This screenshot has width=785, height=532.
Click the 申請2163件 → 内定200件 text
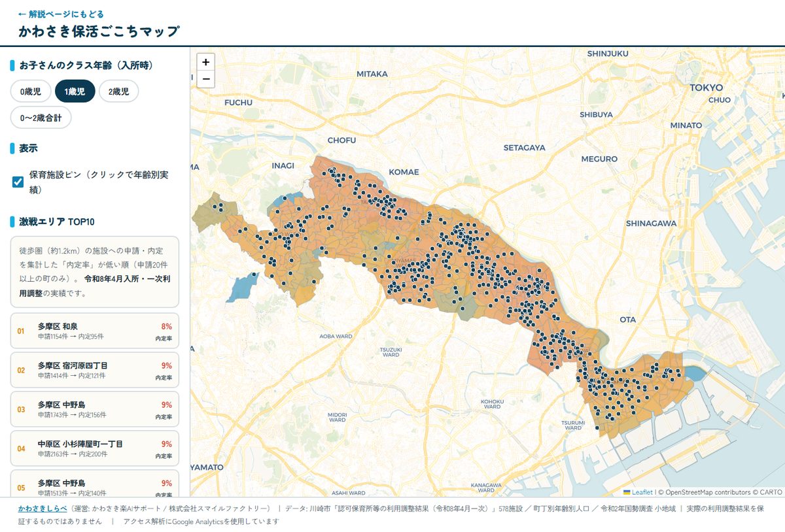pyautogui.click(x=73, y=454)
